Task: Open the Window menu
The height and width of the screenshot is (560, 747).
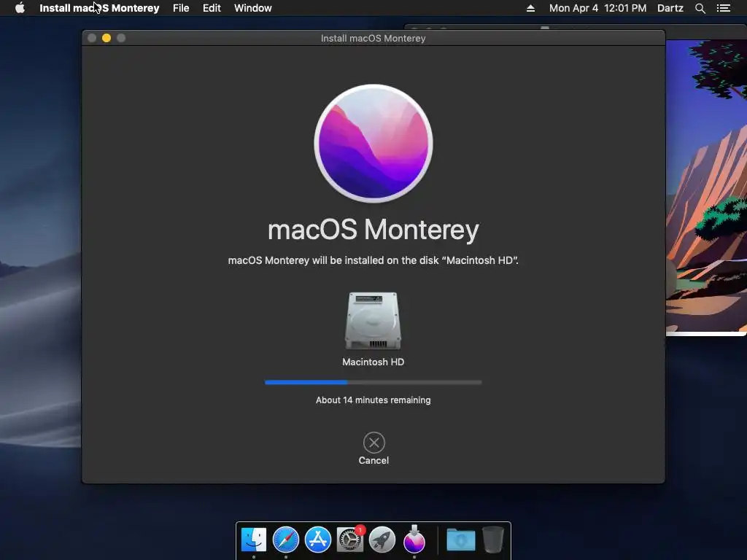Action: (253, 8)
